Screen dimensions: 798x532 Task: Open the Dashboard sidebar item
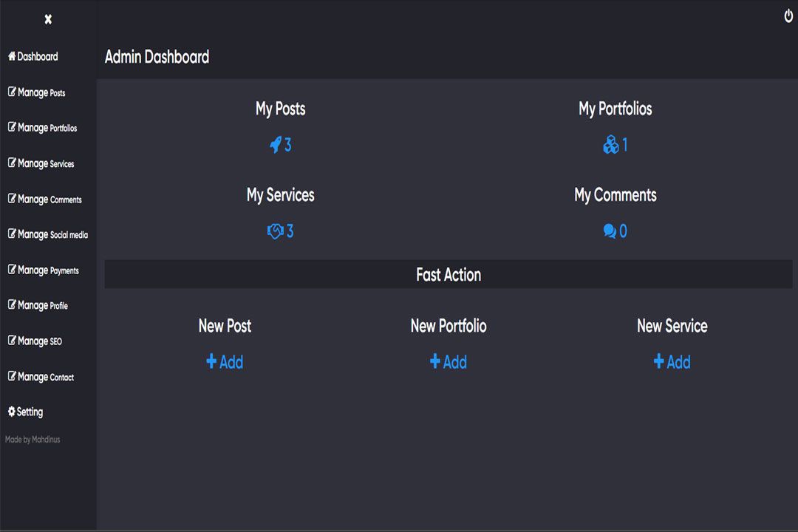(33, 57)
